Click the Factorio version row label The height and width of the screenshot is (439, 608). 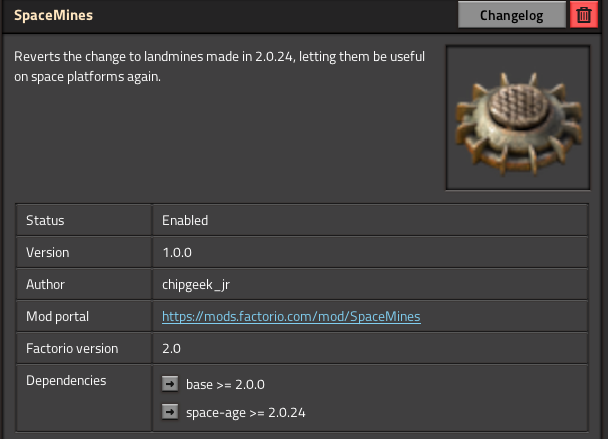72,348
